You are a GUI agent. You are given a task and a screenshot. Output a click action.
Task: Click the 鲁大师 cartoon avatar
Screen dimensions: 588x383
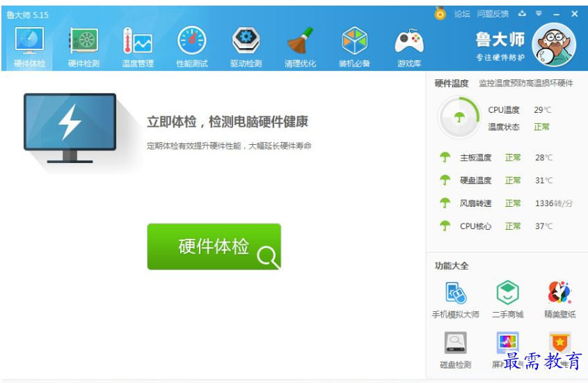[x=554, y=43]
